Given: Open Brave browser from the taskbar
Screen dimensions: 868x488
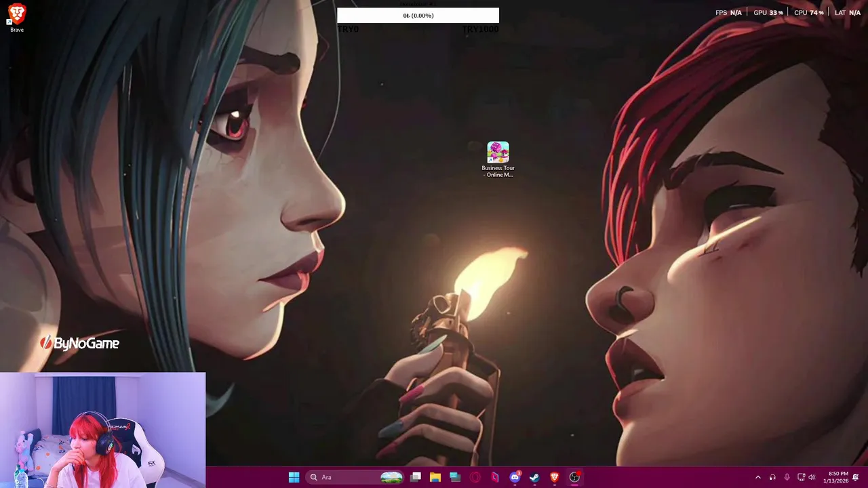Looking at the screenshot, I should (554, 477).
